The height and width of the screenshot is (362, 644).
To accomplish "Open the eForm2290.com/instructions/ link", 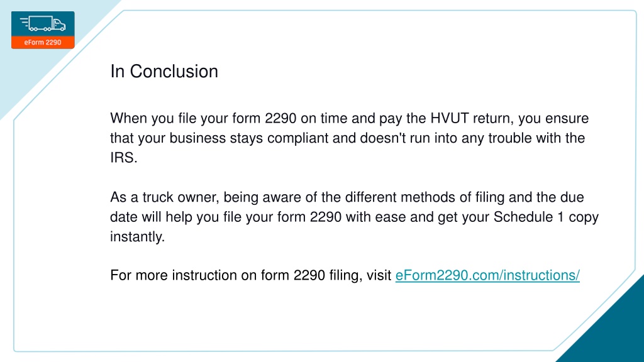I will pyautogui.click(x=487, y=275).
